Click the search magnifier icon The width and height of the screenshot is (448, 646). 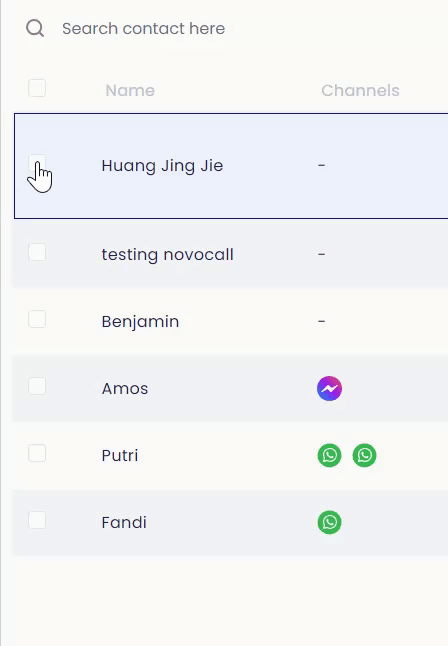35,28
